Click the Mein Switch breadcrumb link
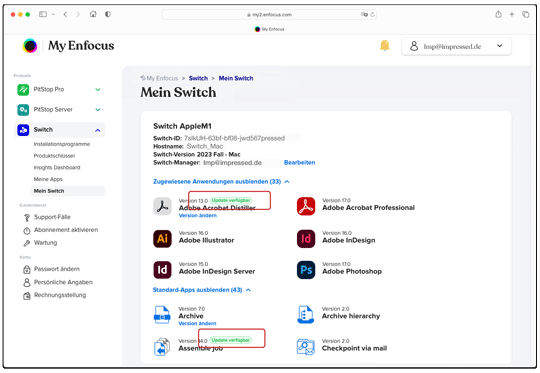540x373 pixels. coord(236,78)
